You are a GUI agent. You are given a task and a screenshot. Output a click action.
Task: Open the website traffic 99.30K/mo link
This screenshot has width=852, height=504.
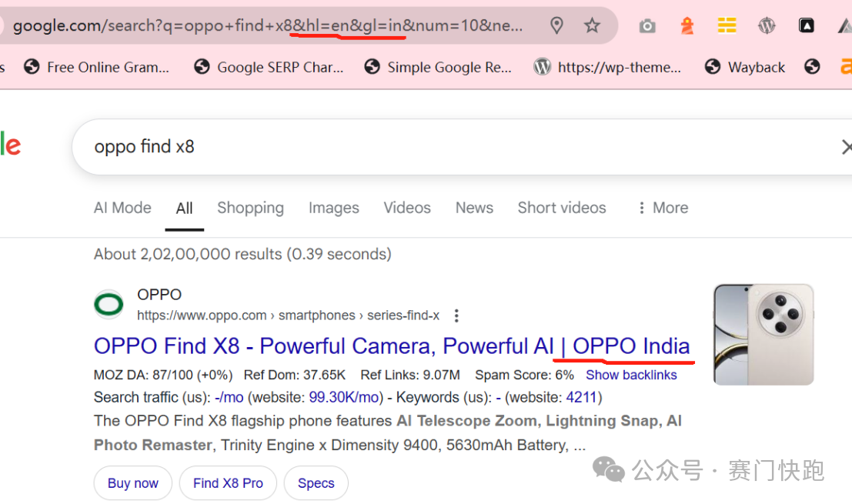point(343,398)
